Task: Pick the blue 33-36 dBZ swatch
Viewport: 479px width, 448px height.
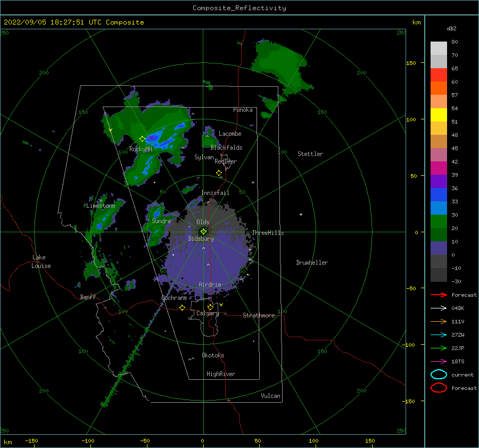Action: point(439,195)
